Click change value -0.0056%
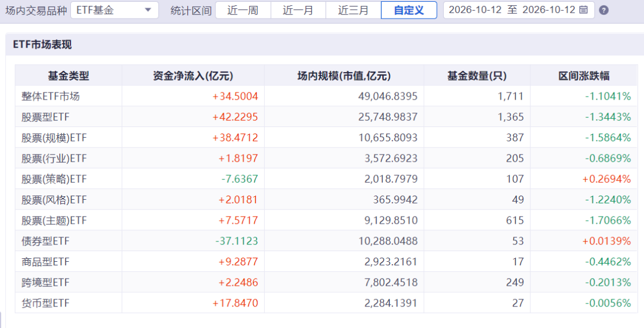This screenshot has width=644, height=328. 608,303
